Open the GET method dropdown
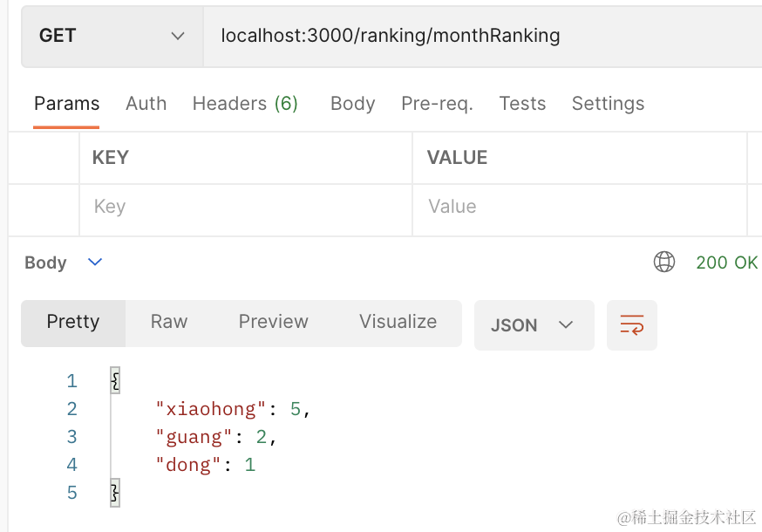The width and height of the screenshot is (762, 532). (x=112, y=36)
